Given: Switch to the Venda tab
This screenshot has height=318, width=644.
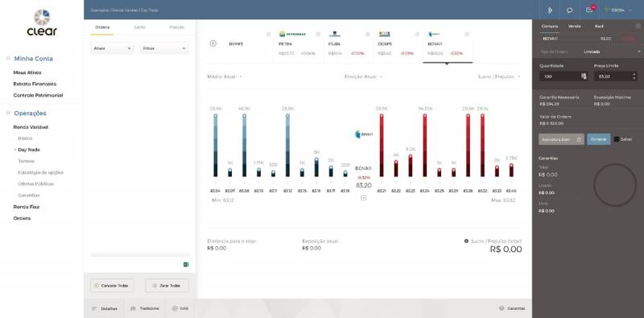Looking at the screenshot, I should pyautogui.click(x=574, y=26).
